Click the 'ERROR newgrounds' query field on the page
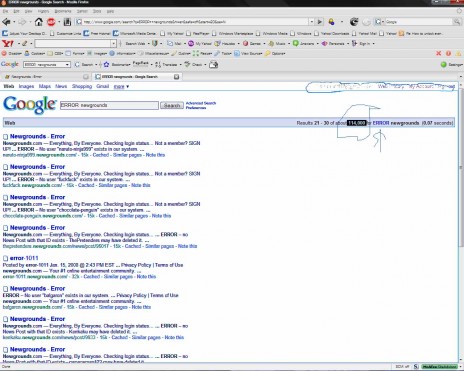Screen dimensions: 464x371 (109, 105)
